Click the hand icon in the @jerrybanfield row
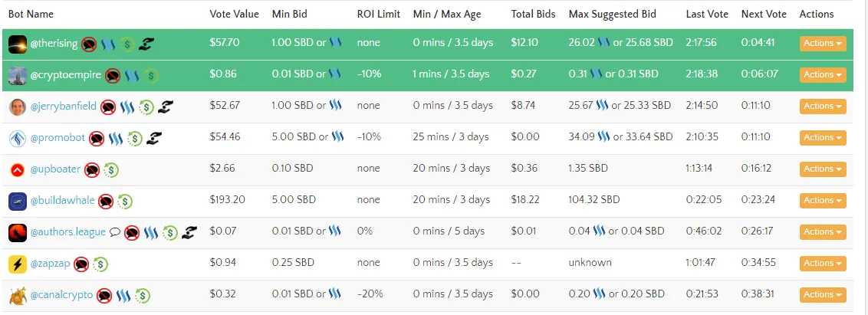Viewport: 868px width, 315px height. [166, 107]
